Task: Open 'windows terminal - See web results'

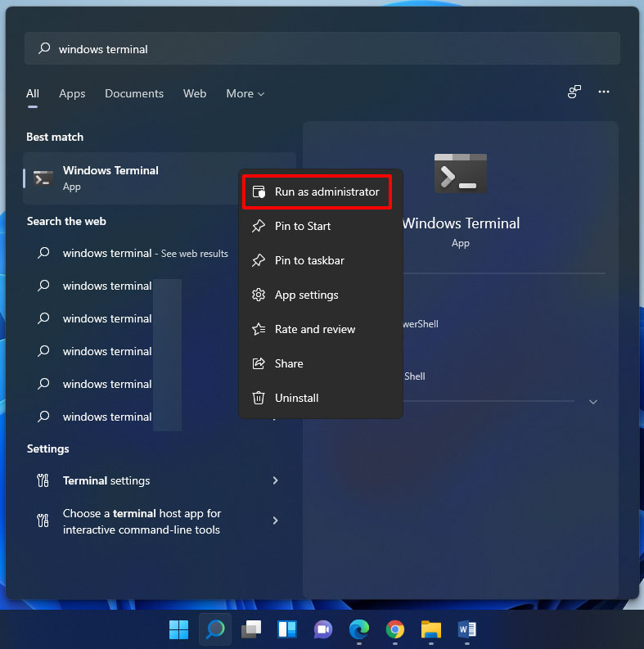Action: (146, 253)
